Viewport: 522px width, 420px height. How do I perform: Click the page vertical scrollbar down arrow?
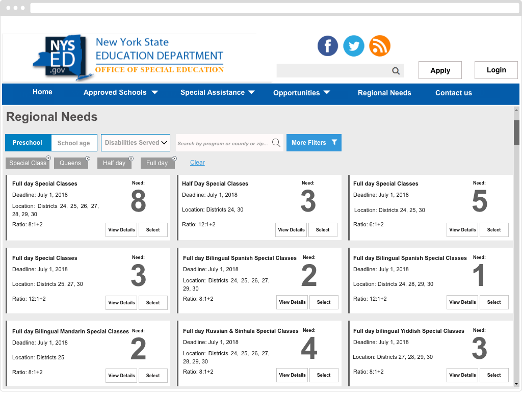click(x=516, y=383)
